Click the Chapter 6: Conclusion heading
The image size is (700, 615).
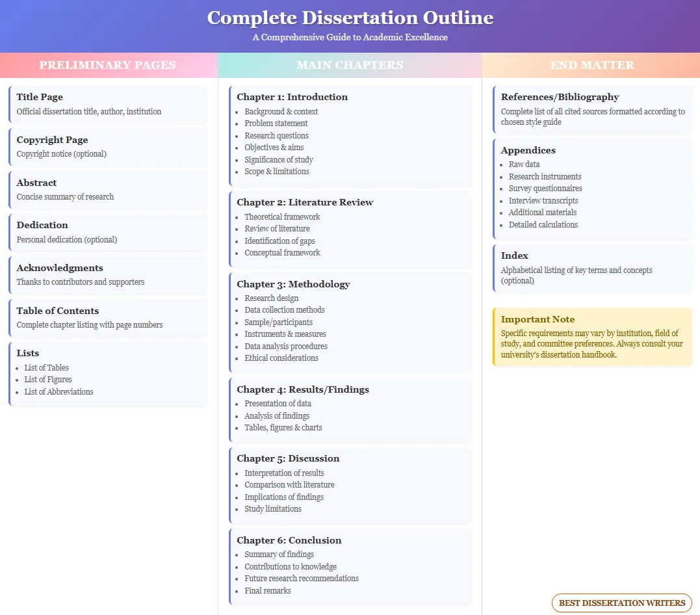[x=289, y=540]
